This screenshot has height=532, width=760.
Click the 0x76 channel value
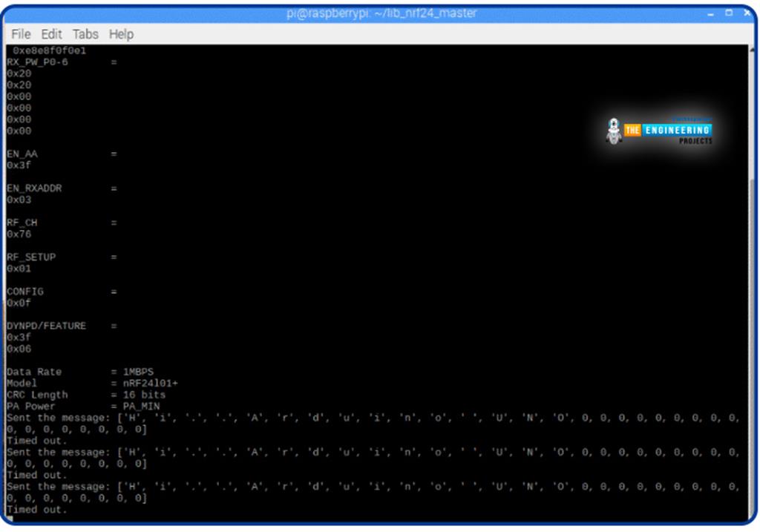(x=19, y=234)
